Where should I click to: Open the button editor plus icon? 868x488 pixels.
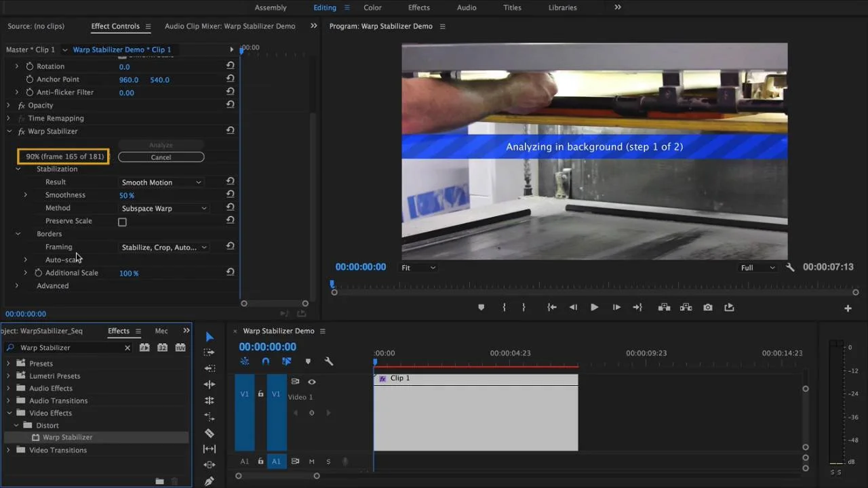(x=848, y=308)
